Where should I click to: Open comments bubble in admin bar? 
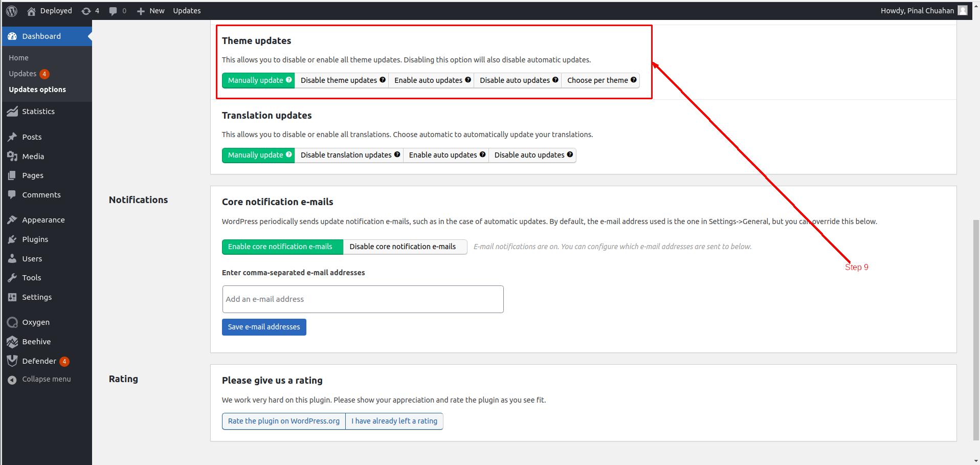(118, 11)
